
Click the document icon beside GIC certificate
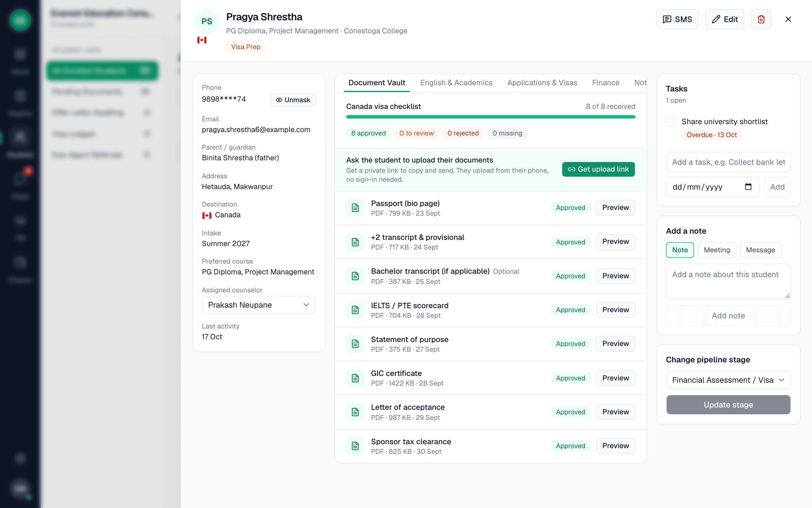pos(355,378)
